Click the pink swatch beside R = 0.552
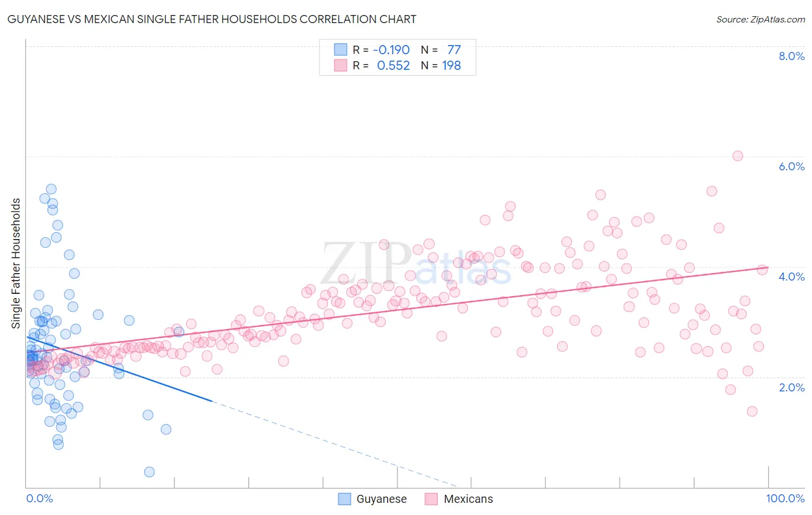 (x=341, y=65)
